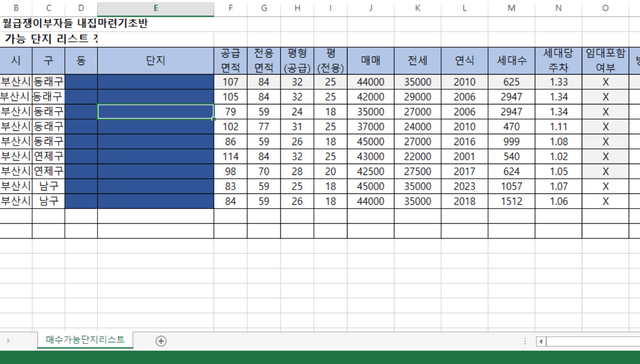
Task: Click the title cell 월급쟁이부자들 내집마련기초반
Action: tap(75, 23)
